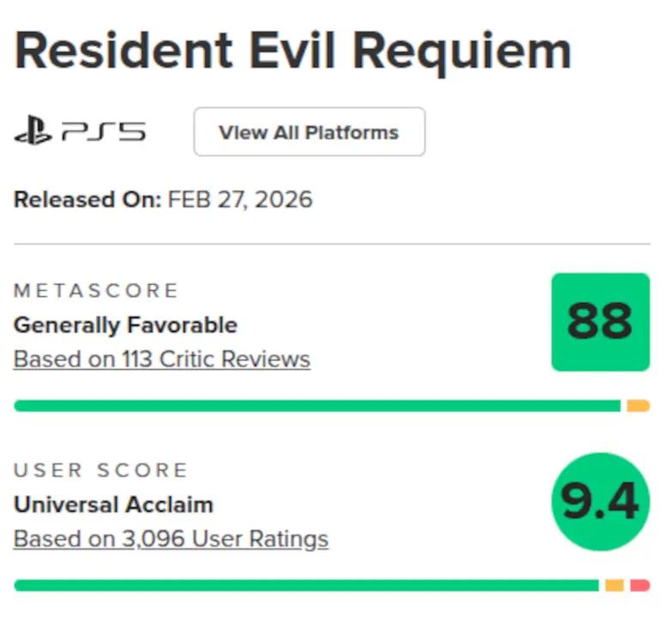
Task: Click the Universal Acclaim text
Action: [113, 505]
